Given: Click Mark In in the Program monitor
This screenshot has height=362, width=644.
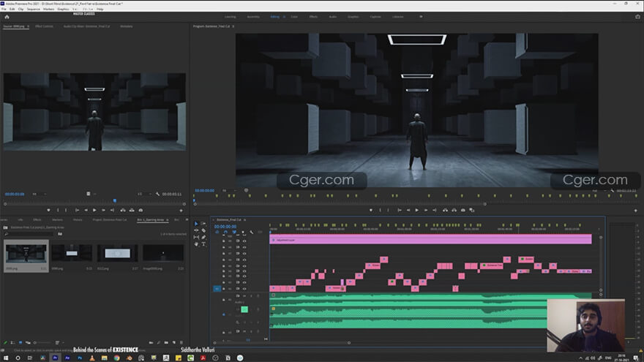Looking at the screenshot, I should point(380,210).
